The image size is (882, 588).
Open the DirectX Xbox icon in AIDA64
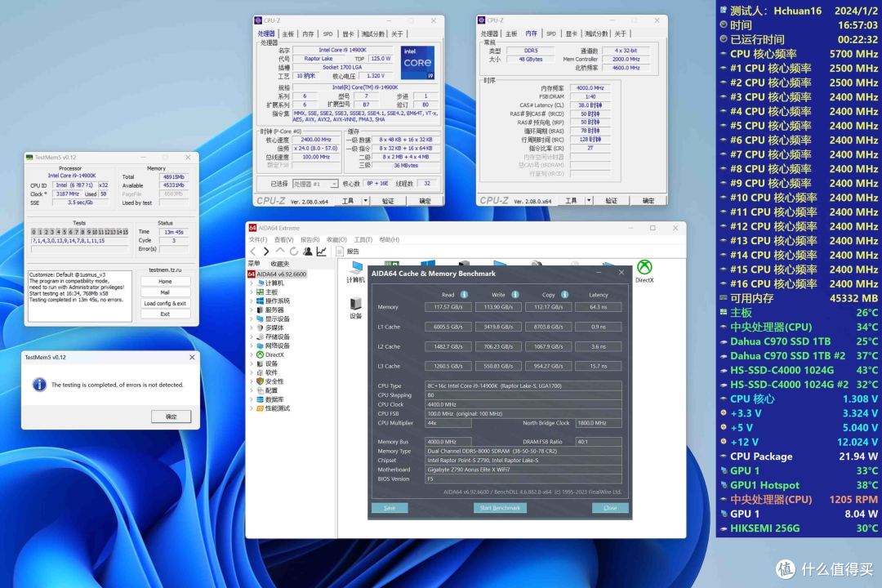tap(644, 267)
